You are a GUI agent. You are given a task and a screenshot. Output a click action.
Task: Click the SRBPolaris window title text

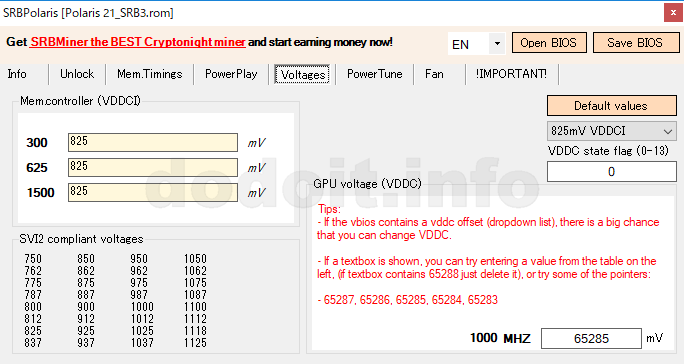coord(88,13)
